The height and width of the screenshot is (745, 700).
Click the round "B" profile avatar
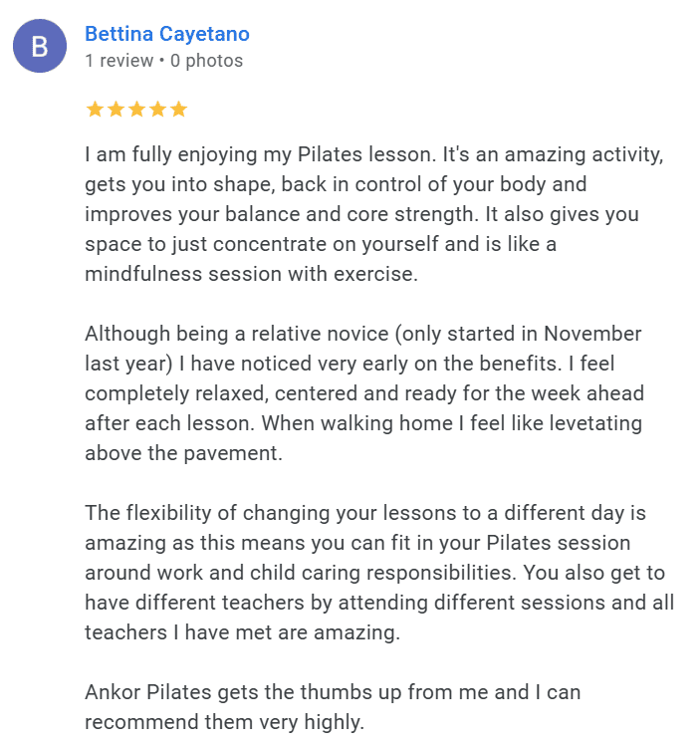[40, 47]
